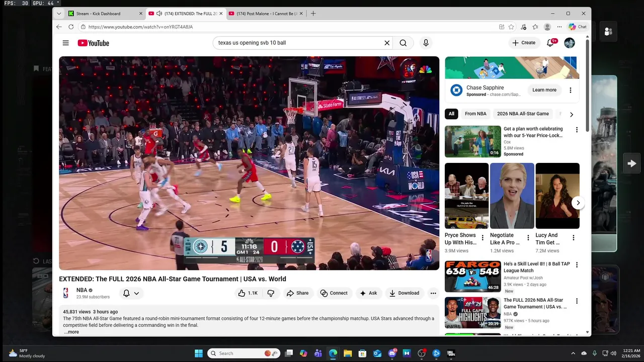644x362 pixels.
Task: Start voice search with the microphone icon
Action: pyautogui.click(x=426, y=43)
